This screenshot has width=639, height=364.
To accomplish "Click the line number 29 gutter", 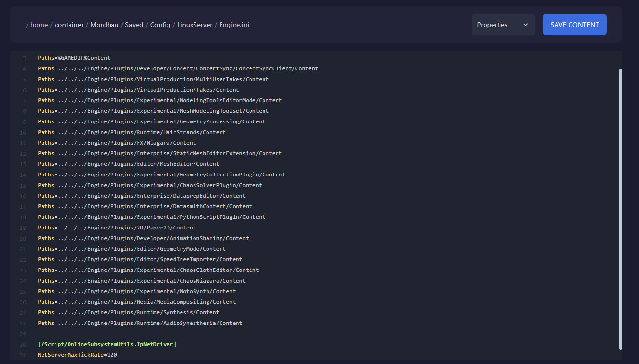I will 23,334.
